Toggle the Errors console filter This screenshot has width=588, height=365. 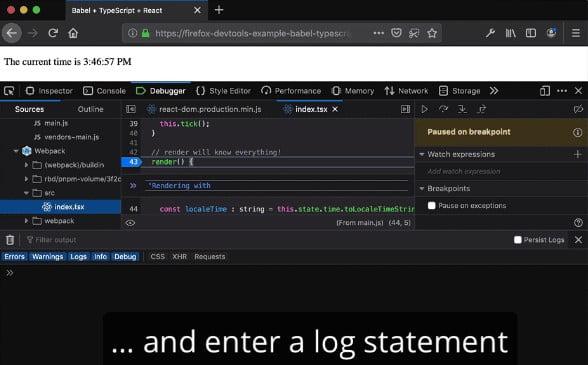[x=14, y=257]
